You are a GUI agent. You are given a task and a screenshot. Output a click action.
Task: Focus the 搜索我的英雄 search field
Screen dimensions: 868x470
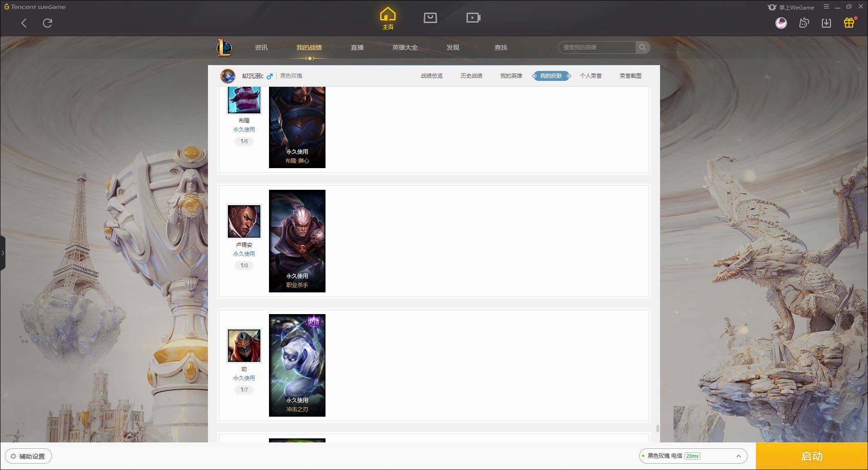[597, 47]
